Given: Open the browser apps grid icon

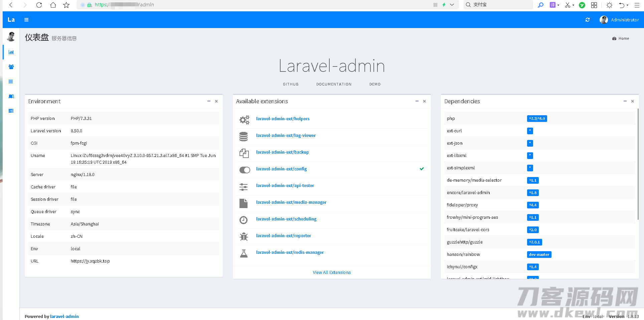Looking at the screenshot, I should pos(594,5).
